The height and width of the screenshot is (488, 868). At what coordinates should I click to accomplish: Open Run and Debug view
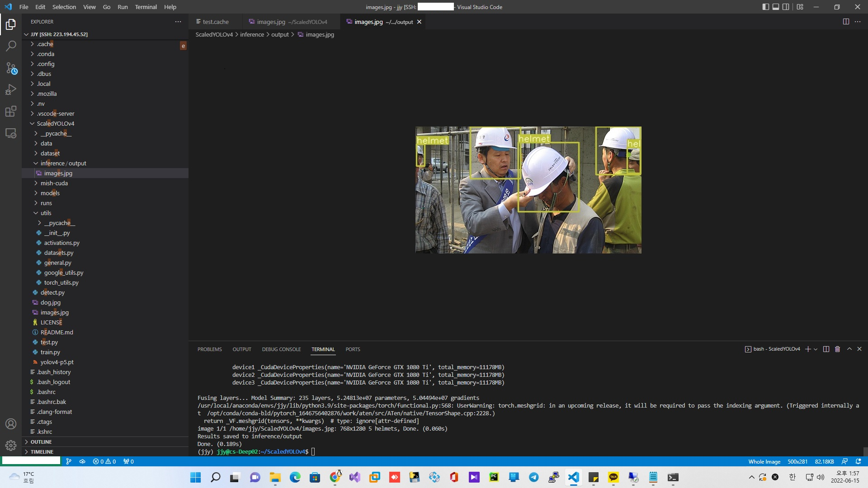coord(11,89)
